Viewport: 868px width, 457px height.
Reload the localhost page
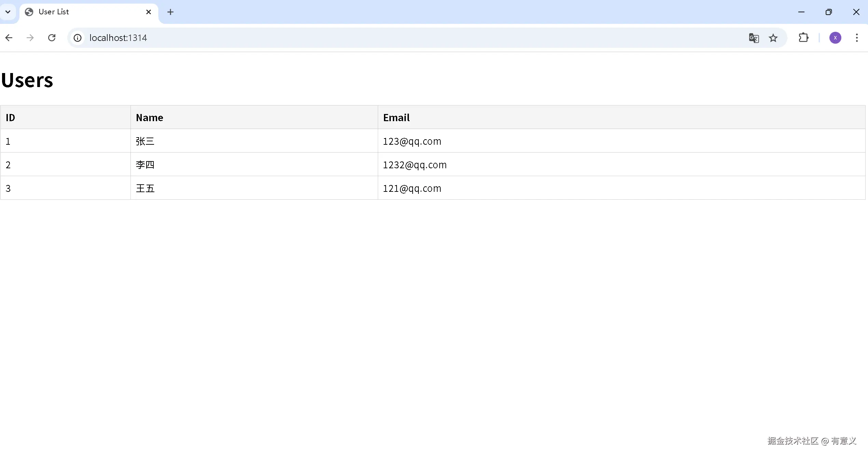click(52, 38)
